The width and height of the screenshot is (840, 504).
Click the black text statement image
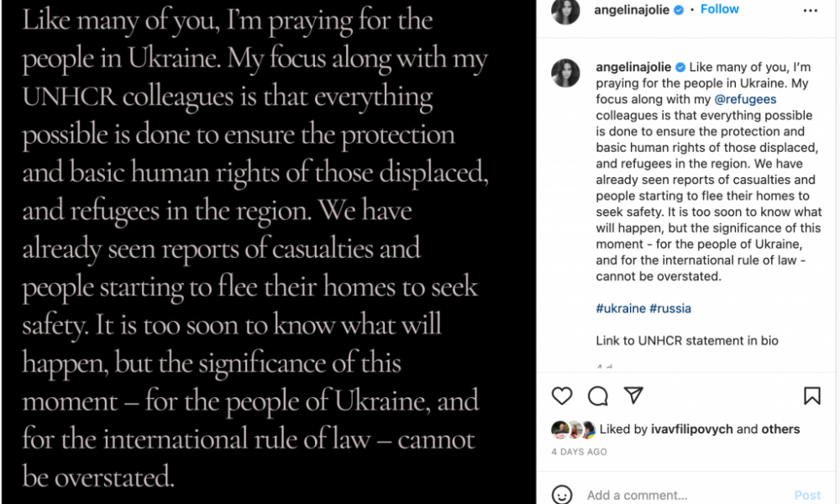click(x=267, y=252)
